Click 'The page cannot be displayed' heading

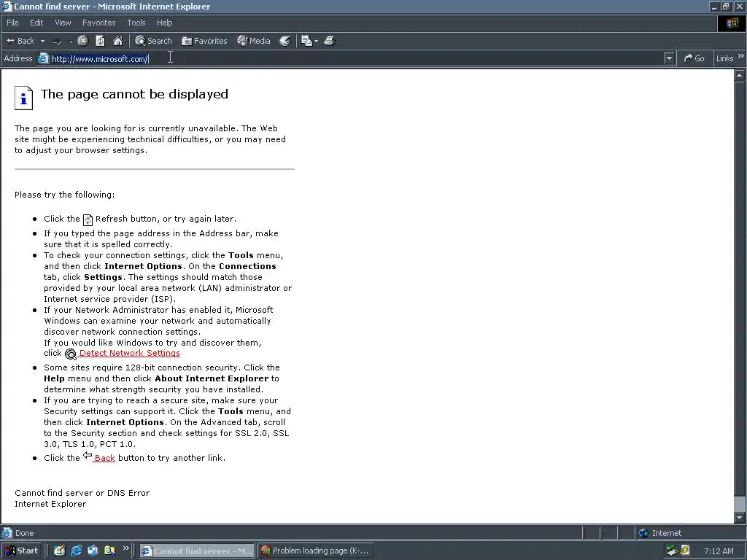[x=134, y=94]
